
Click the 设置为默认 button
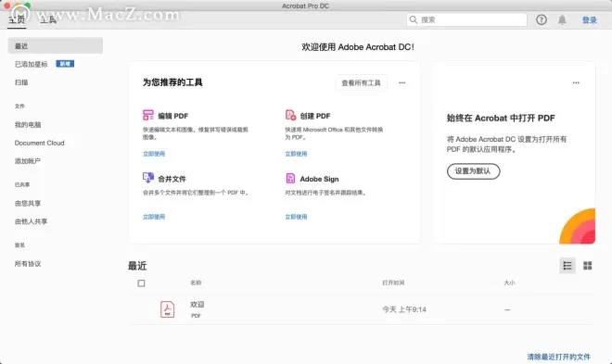473,171
